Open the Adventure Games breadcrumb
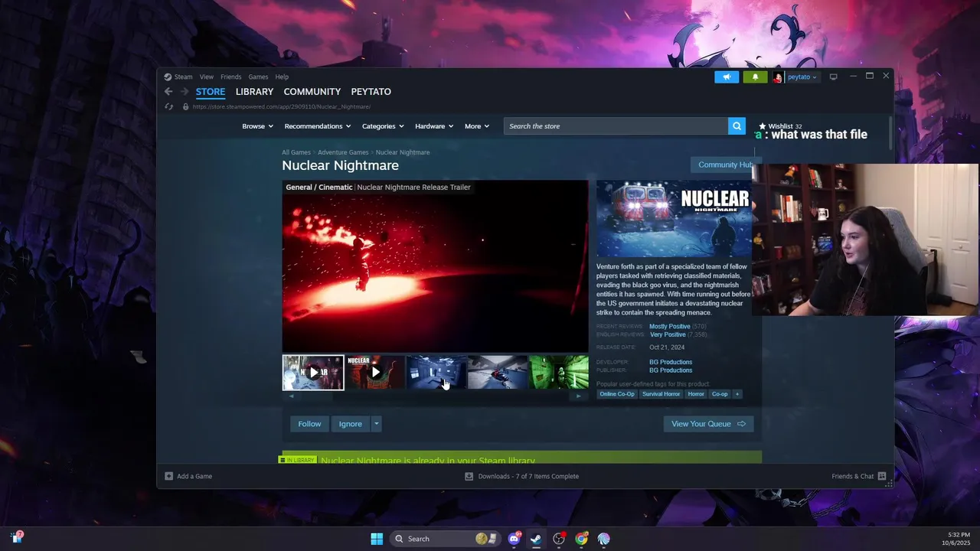This screenshot has width=980, height=551. [x=343, y=152]
